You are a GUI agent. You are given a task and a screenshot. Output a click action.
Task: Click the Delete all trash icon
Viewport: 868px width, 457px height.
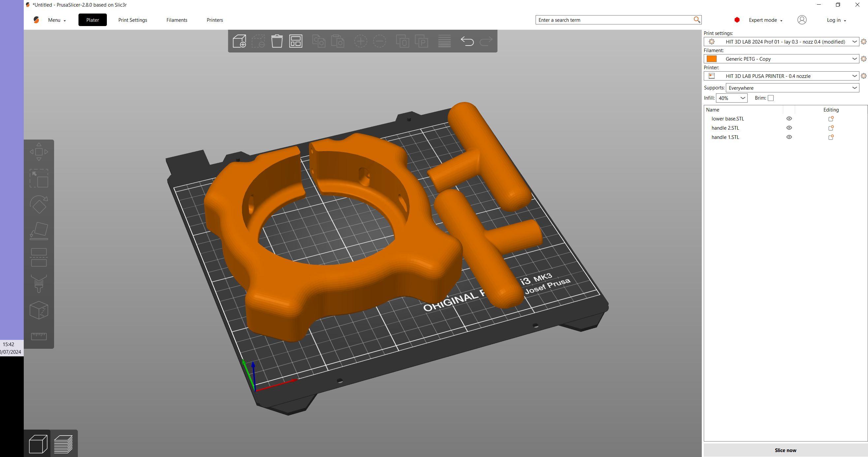pyautogui.click(x=277, y=41)
